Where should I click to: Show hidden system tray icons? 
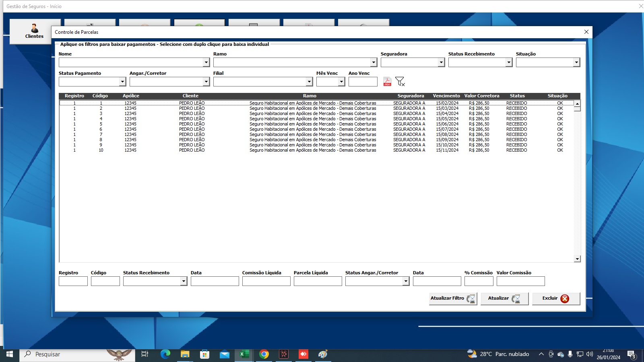click(x=541, y=354)
